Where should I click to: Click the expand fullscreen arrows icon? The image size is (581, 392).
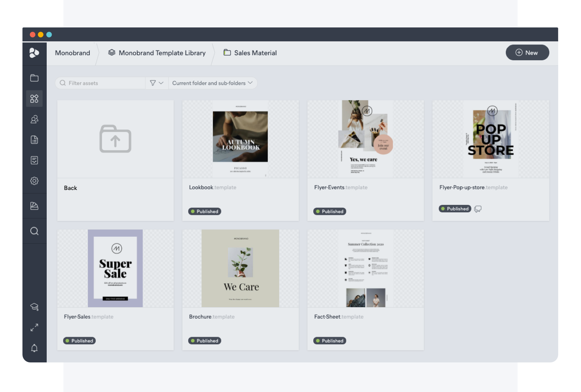coord(34,327)
